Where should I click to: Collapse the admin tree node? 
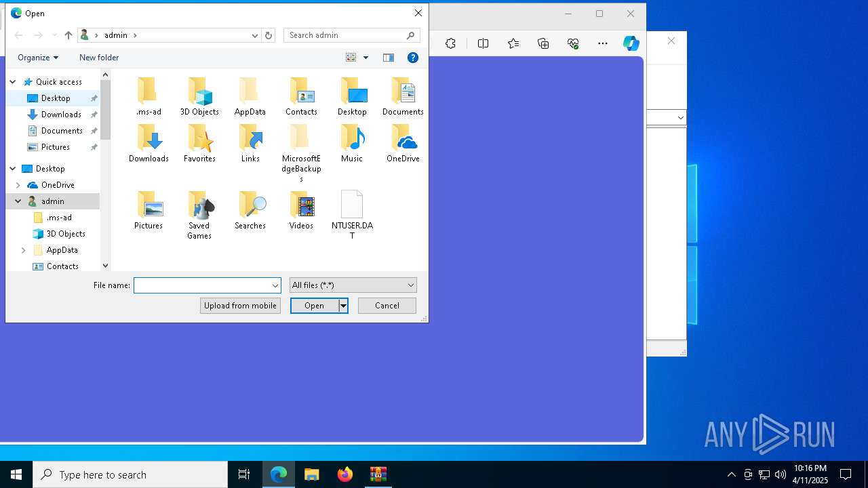(18, 201)
